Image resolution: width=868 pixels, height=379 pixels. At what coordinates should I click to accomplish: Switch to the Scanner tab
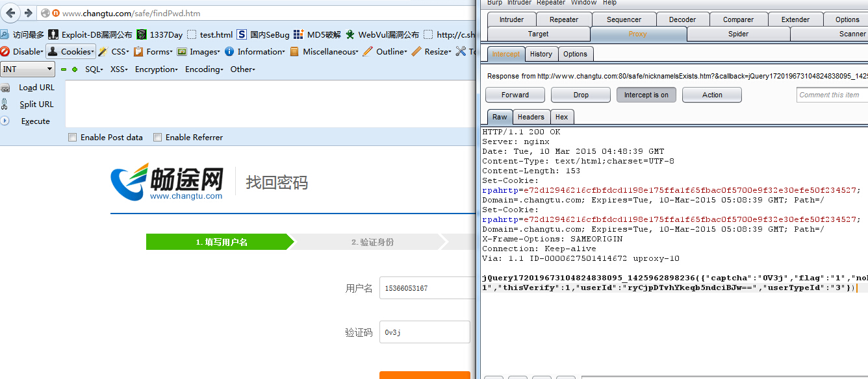click(x=830, y=34)
